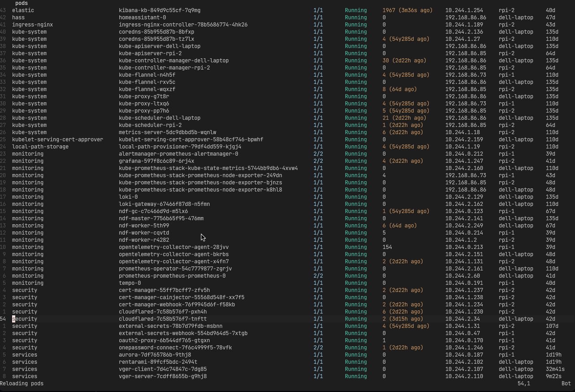This screenshot has width=575, height=392.
Task: Select vger-server-7cdff8655b-g9hj8 pod
Action: pyautogui.click(x=163, y=376)
